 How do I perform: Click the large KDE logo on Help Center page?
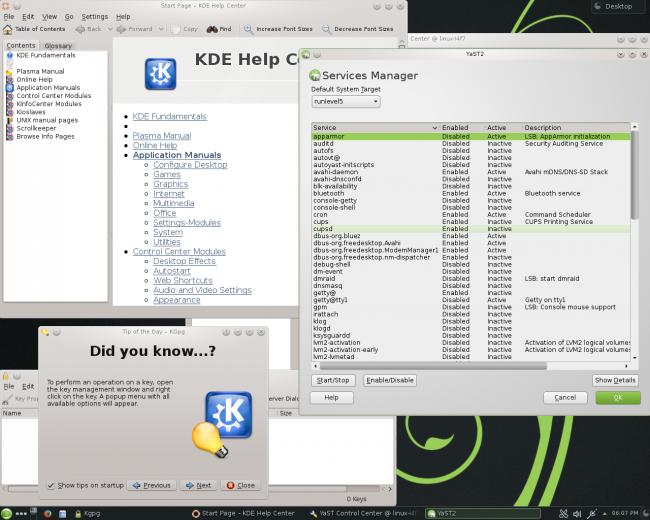click(160, 74)
